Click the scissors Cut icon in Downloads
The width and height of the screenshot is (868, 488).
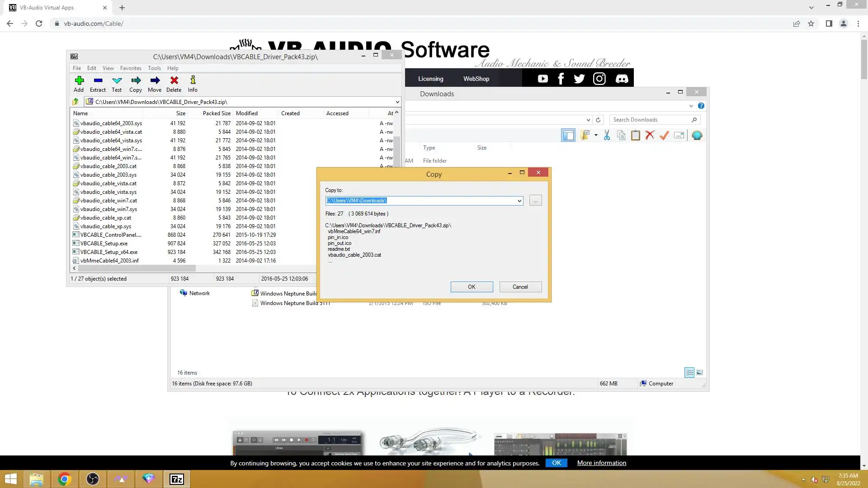[x=607, y=135]
